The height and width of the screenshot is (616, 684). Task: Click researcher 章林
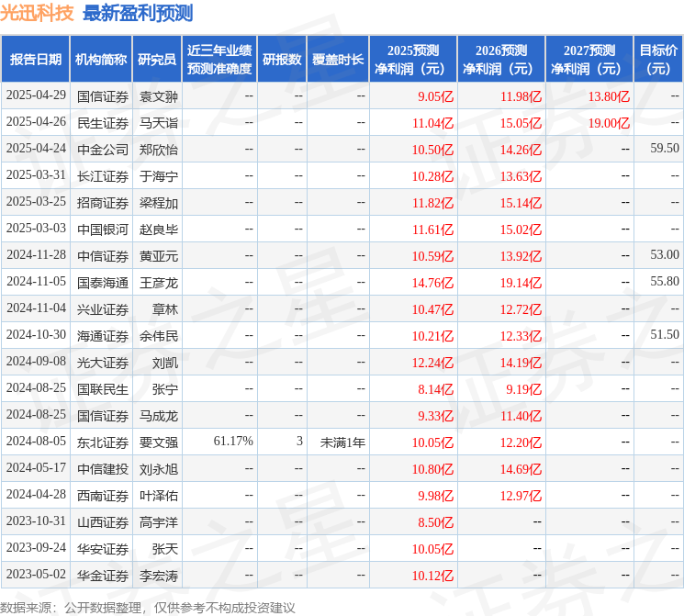pos(165,309)
